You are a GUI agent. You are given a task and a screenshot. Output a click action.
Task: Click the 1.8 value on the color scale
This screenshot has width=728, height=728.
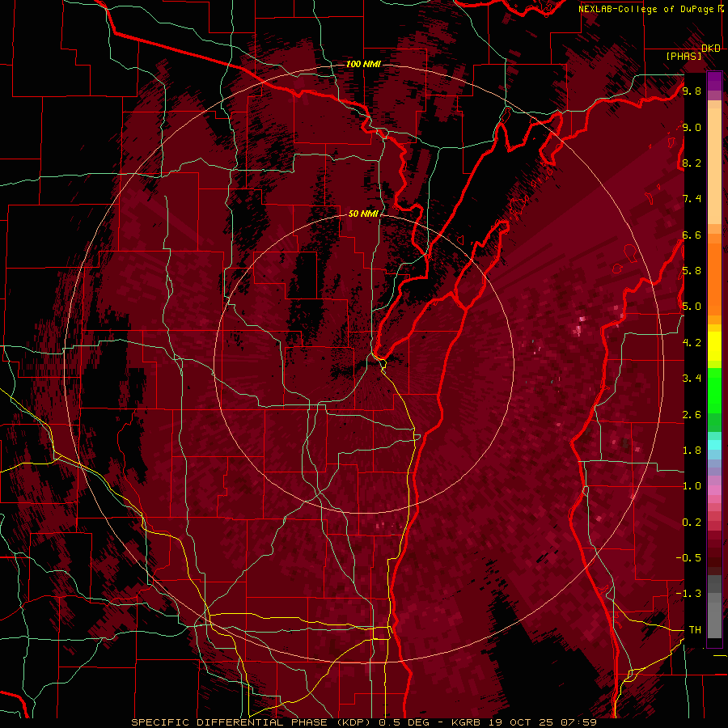pyautogui.click(x=692, y=451)
